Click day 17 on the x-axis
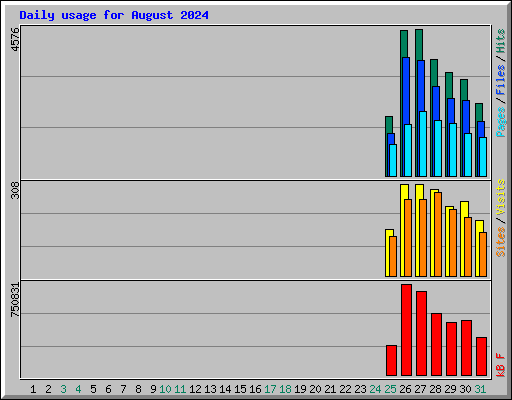Viewport: 512px width, 400px height. [270, 389]
